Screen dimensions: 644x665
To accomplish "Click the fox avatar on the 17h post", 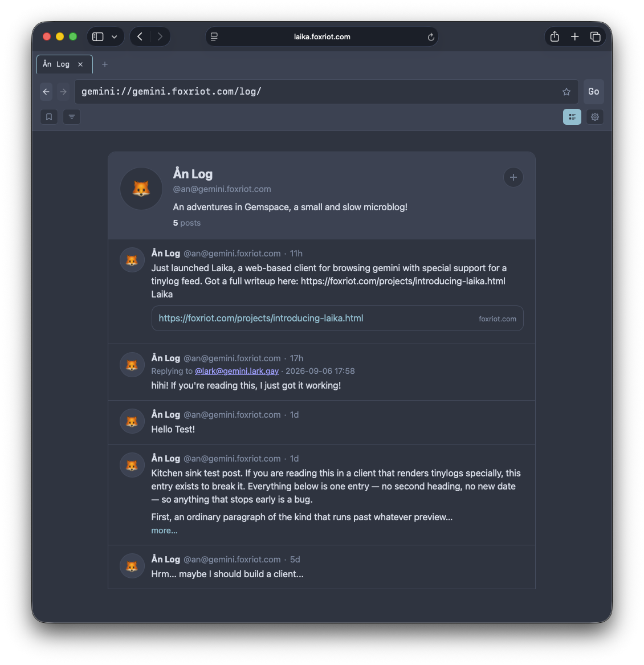I will tap(132, 365).
